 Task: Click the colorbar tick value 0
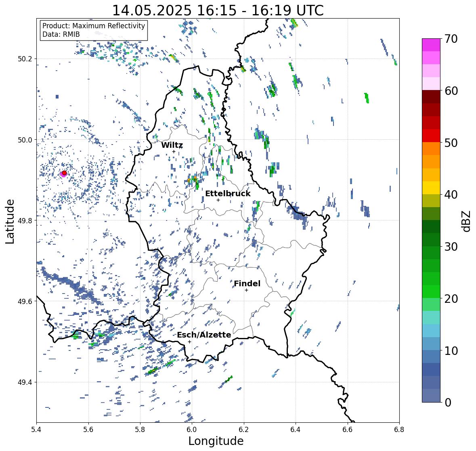click(448, 403)
